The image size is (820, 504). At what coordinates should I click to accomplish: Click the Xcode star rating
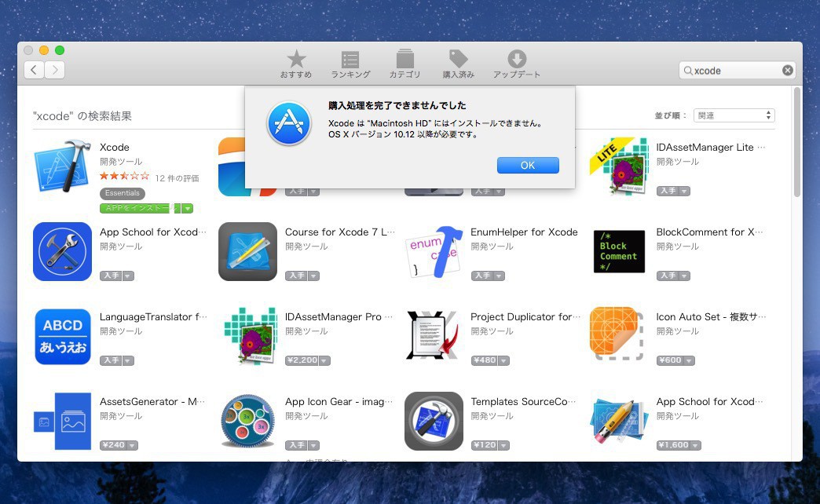click(124, 176)
